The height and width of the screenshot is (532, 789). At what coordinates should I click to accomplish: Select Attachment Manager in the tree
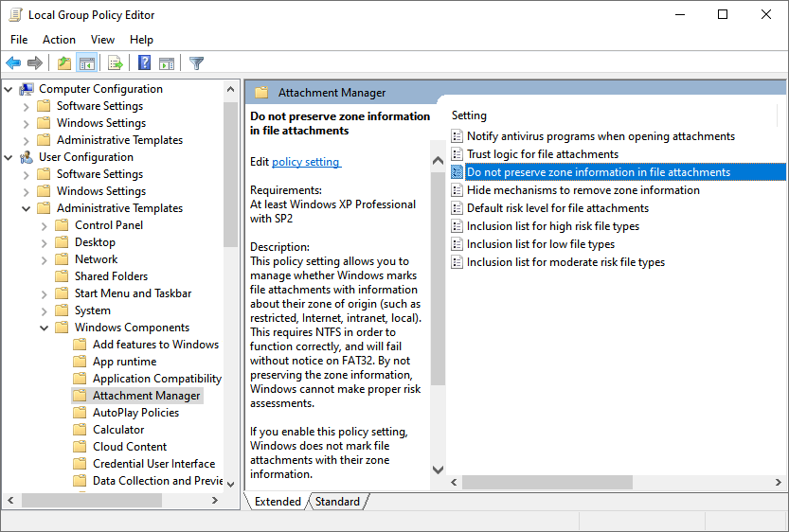146,396
